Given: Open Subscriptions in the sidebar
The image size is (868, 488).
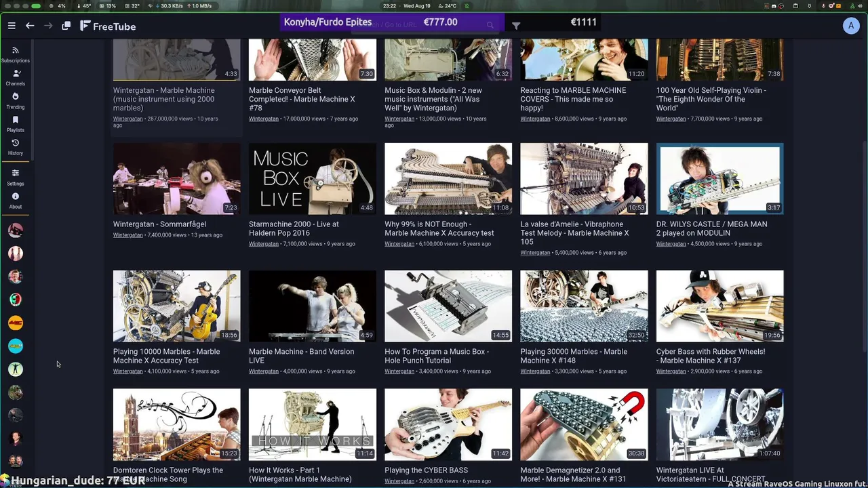Looking at the screenshot, I should click(x=16, y=54).
